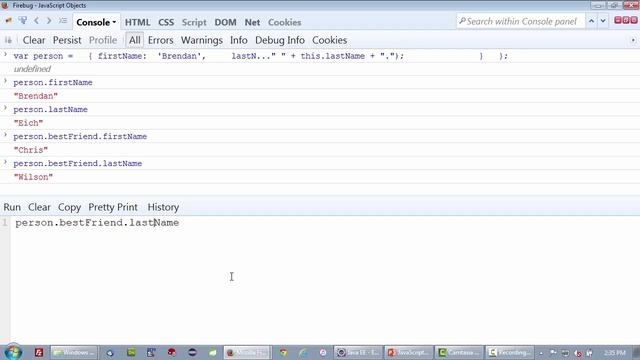This screenshot has width=640, height=360.
Task: Pretty Print the command editor code
Action: 113,207
